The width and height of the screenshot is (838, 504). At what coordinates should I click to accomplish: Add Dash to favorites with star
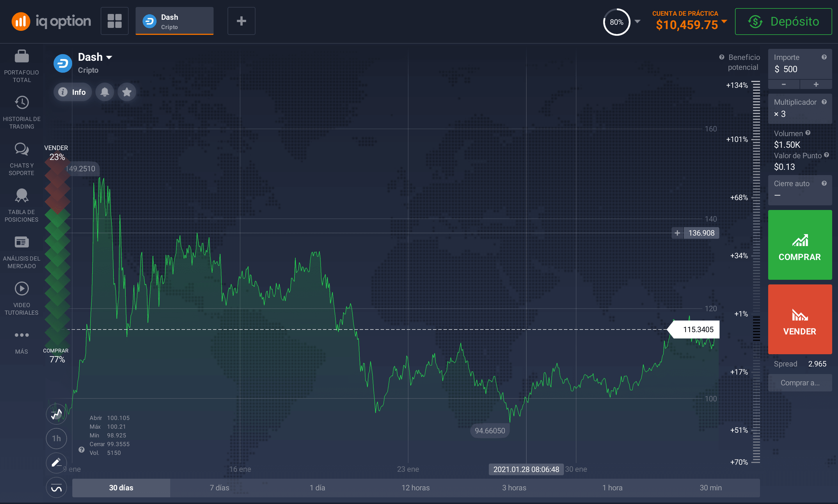tap(127, 92)
